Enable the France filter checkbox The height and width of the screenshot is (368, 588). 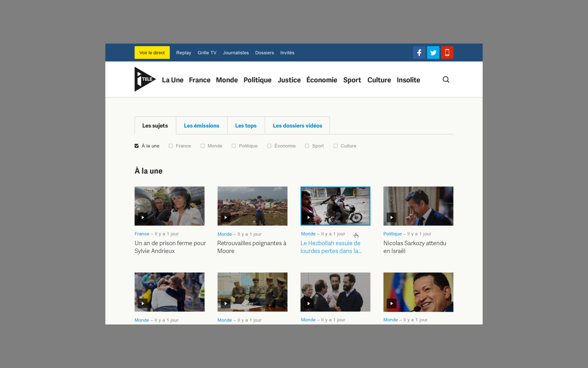[x=171, y=146]
